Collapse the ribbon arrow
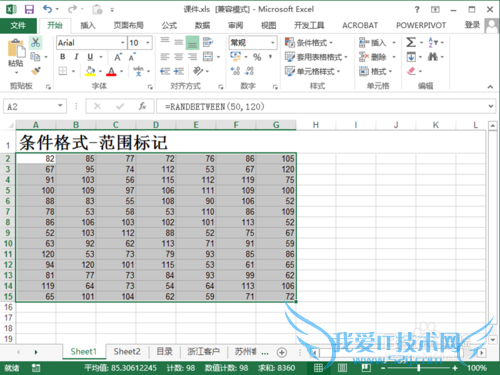Viewport: 500px width, 375px height. [490, 87]
